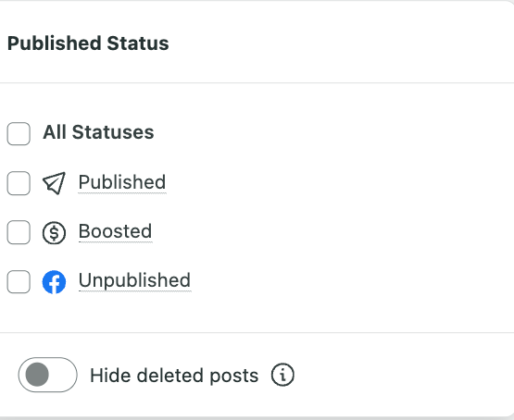Select the Unpublished checkbox

point(19,282)
